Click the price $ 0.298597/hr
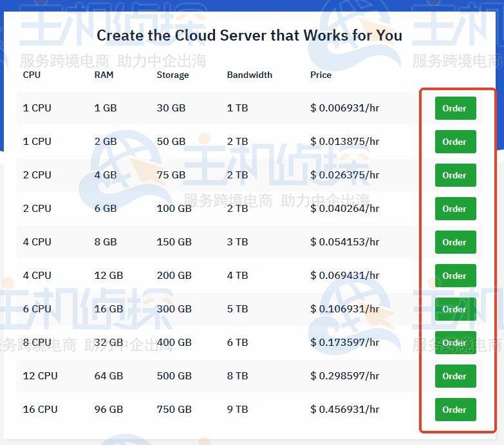The height and width of the screenshot is (445, 504). [x=344, y=375]
